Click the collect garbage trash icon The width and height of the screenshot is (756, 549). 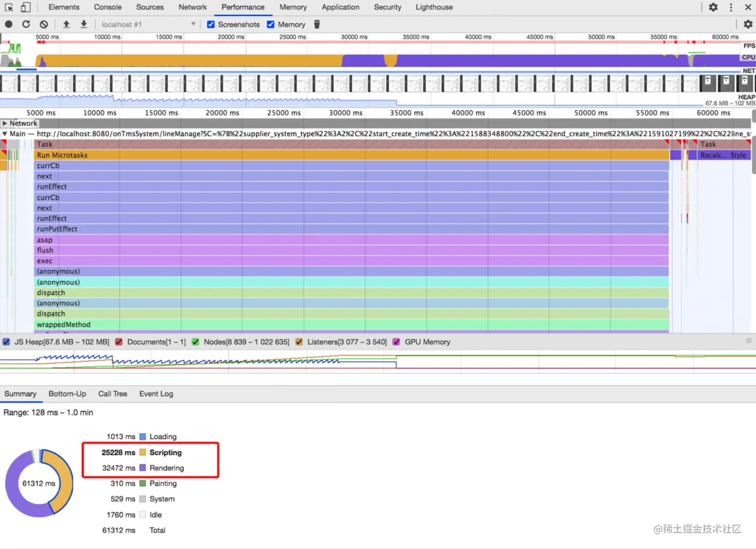[x=317, y=24]
